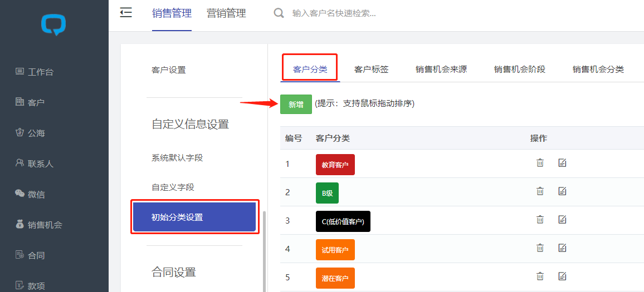Click the 操作 column header
This screenshot has height=292, width=644.
539,138
